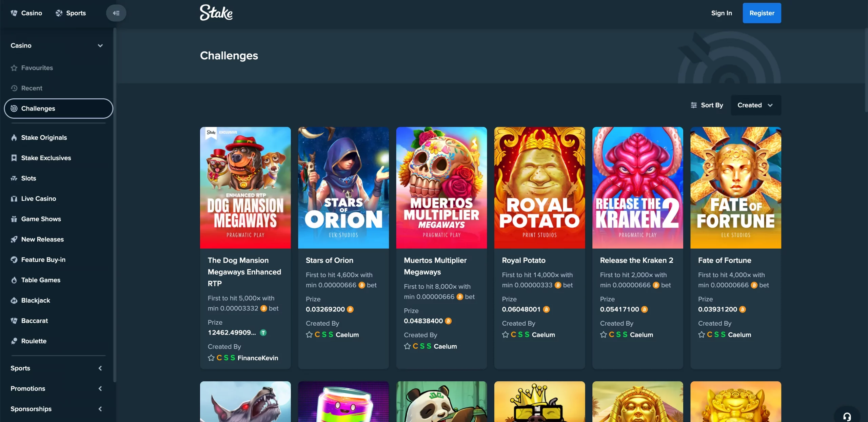The height and width of the screenshot is (422, 868).
Task: Click the Sort By filter sliders icon
Action: tap(694, 105)
